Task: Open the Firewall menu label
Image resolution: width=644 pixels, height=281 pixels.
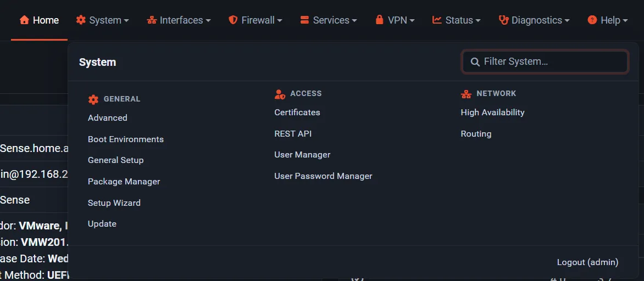Action: tap(258, 20)
